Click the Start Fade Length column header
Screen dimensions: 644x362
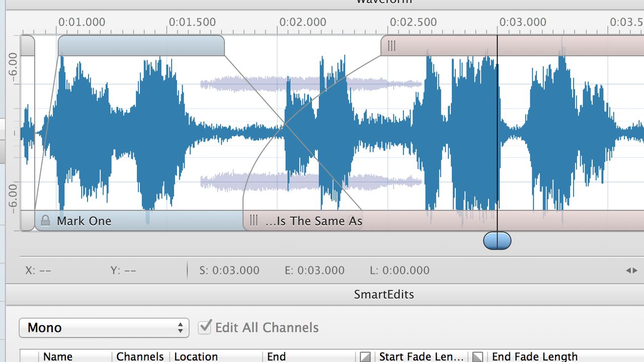click(x=421, y=356)
